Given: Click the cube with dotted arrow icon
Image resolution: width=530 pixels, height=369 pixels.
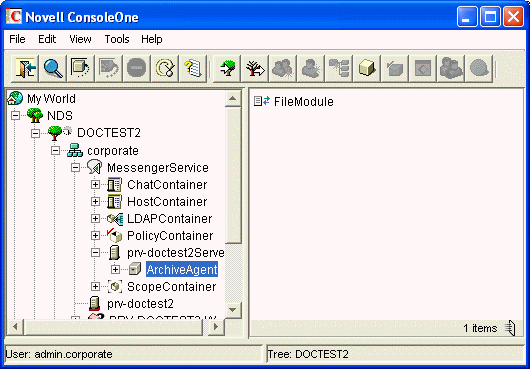Looking at the screenshot, I should tap(80, 69).
